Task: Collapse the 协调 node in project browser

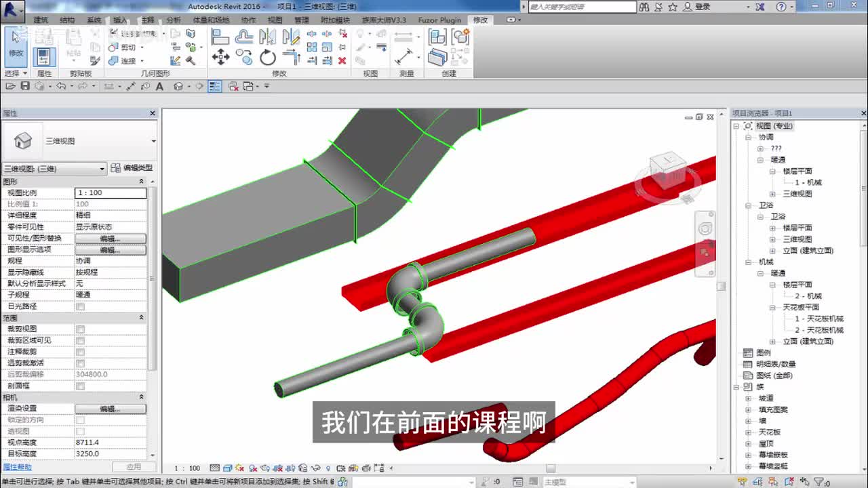Action: click(x=749, y=137)
